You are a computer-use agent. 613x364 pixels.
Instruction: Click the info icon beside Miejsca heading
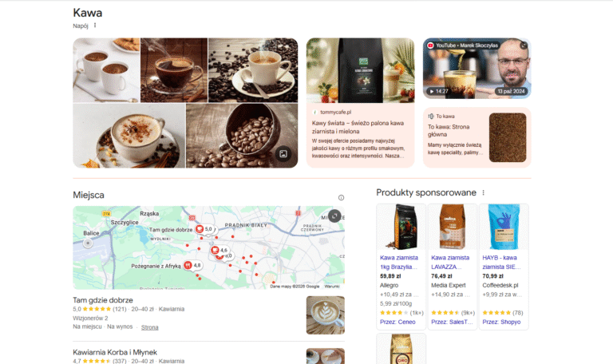tap(341, 197)
